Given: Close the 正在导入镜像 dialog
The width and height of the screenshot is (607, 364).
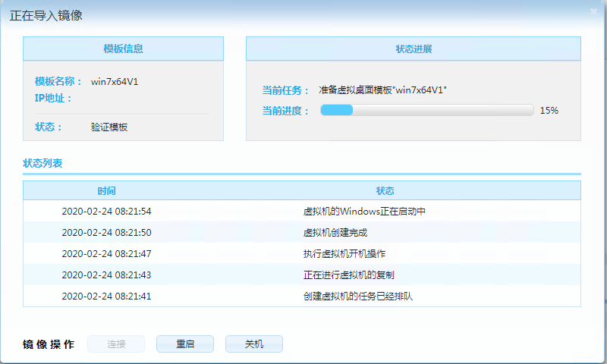Looking at the screenshot, I should (x=593, y=11).
